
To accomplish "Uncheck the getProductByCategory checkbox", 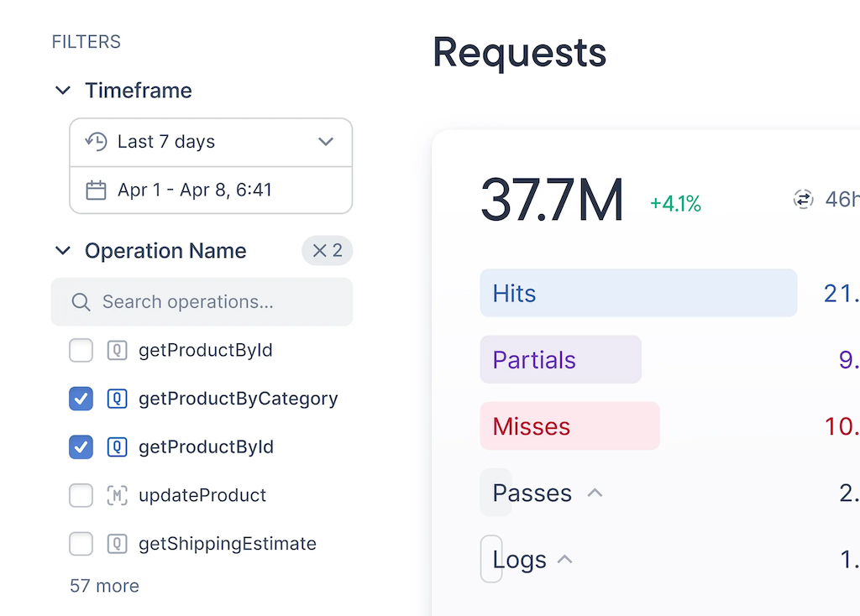I will 81,399.
